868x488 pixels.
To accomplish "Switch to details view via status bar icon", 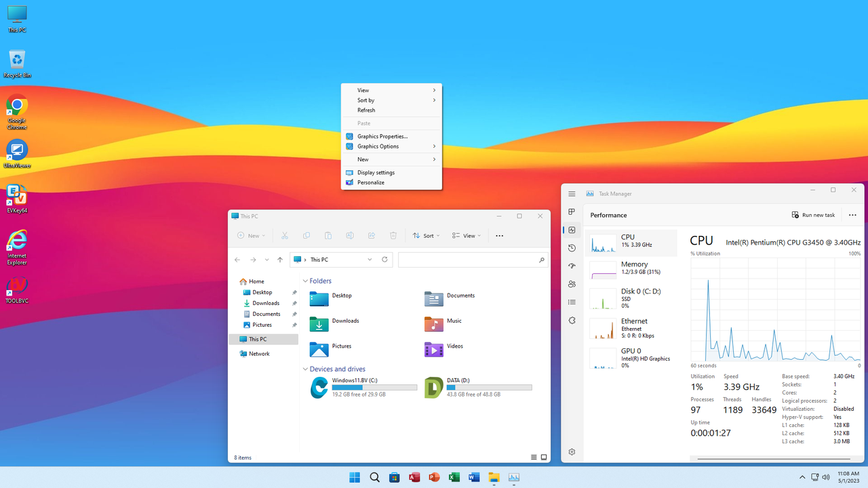I will [x=534, y=457].
